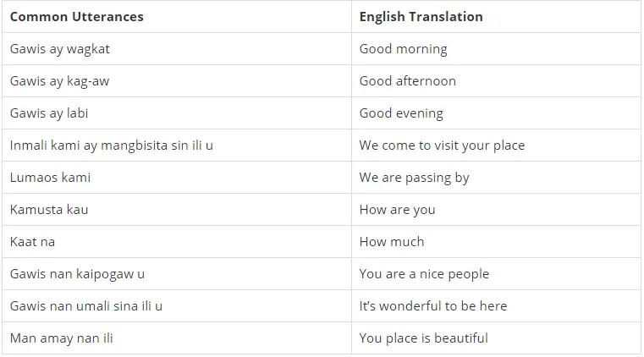Select the Kaat na cell
644x357 pixels.
click(177, 242)
